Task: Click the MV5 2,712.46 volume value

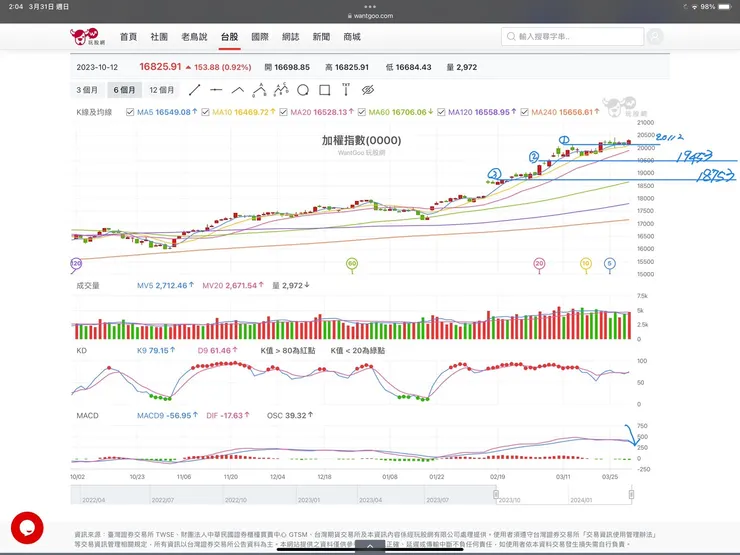Action: (165, 286)
